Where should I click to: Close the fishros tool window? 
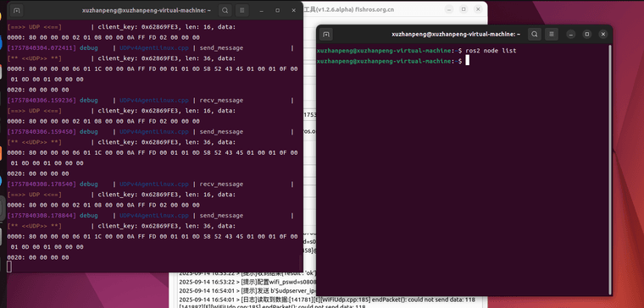478,9
